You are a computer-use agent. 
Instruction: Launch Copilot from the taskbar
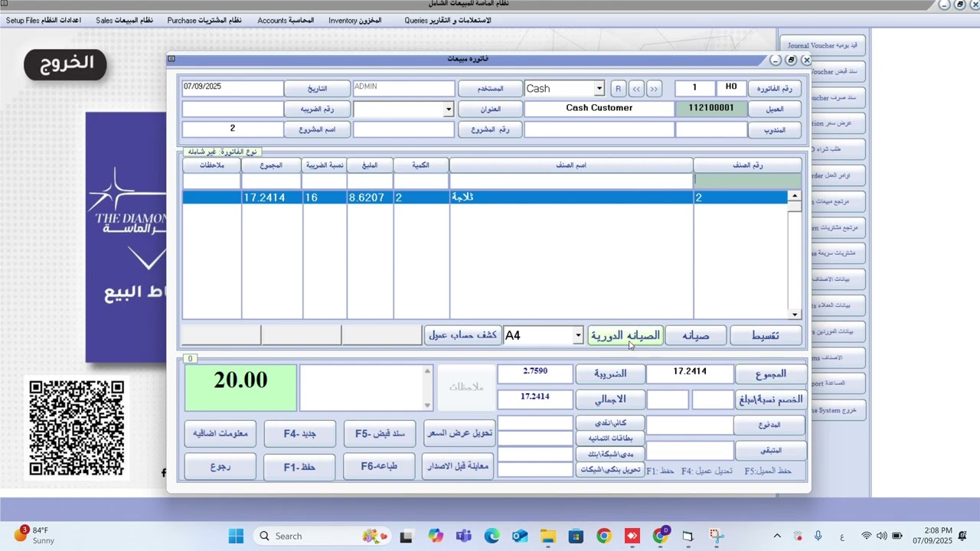coord(436,536)
